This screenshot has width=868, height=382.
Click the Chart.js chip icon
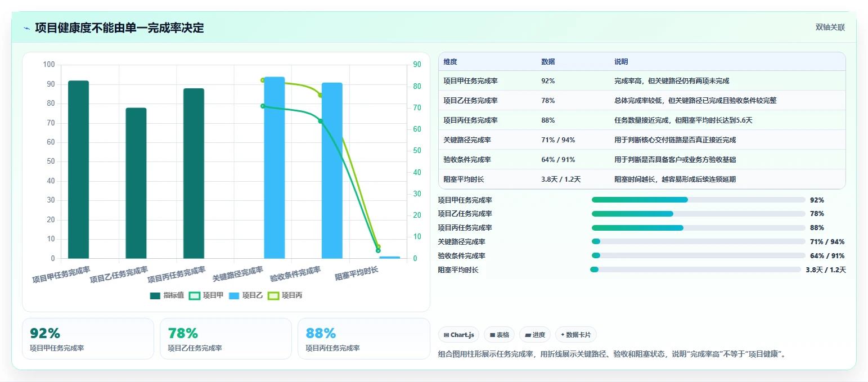click(446, 335)
